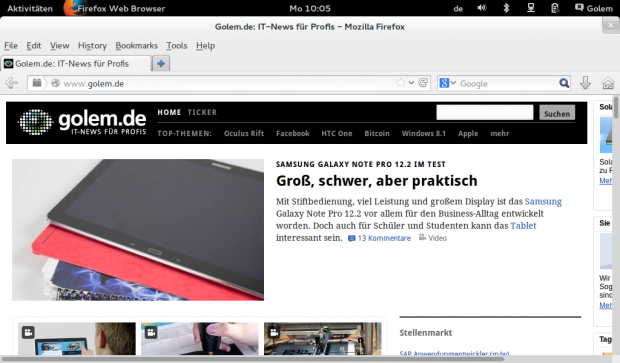Open the Windows 8.1 topic link
Viewport: 620px width, 363px height.
click(423, 133)
